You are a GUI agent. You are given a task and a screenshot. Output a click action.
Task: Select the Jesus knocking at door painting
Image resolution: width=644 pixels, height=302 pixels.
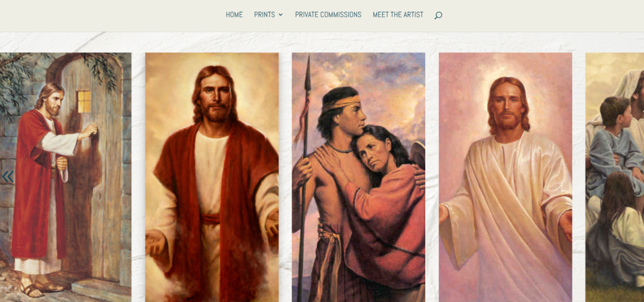click(x=66, y=178)
